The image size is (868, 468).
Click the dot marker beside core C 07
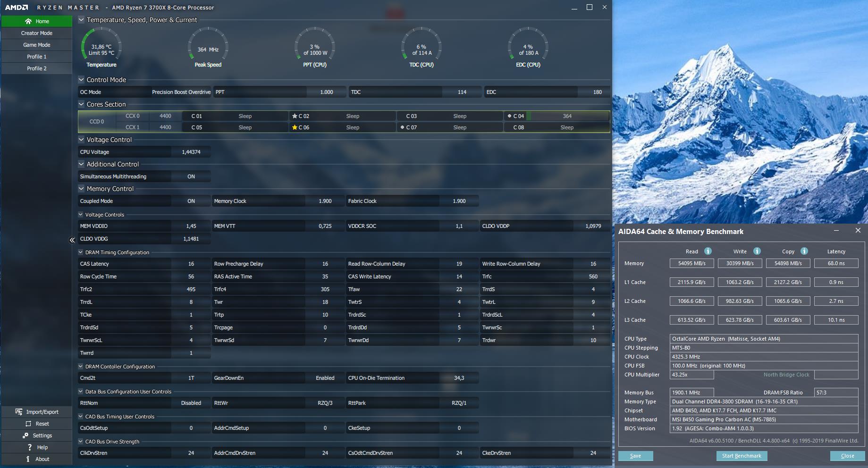tap(402, 127)
